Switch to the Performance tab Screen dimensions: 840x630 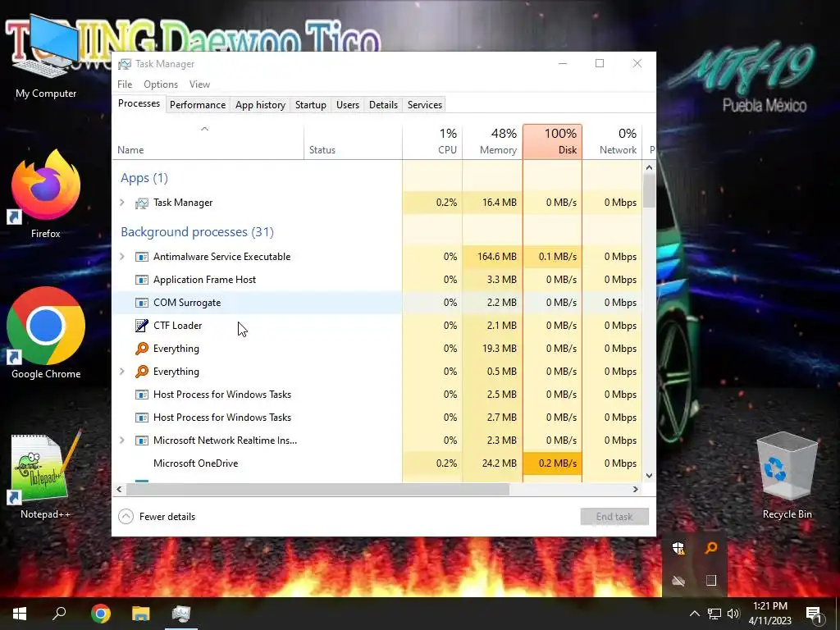[198, 105]
